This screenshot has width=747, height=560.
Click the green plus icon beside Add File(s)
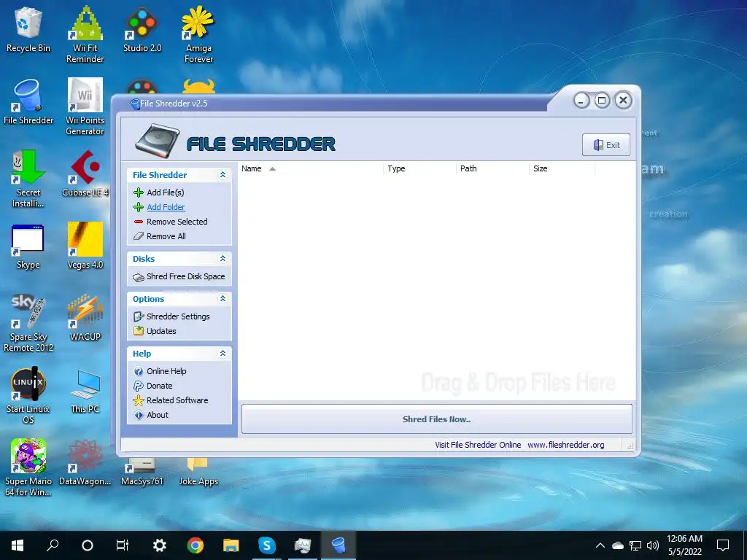click(139, 192)
